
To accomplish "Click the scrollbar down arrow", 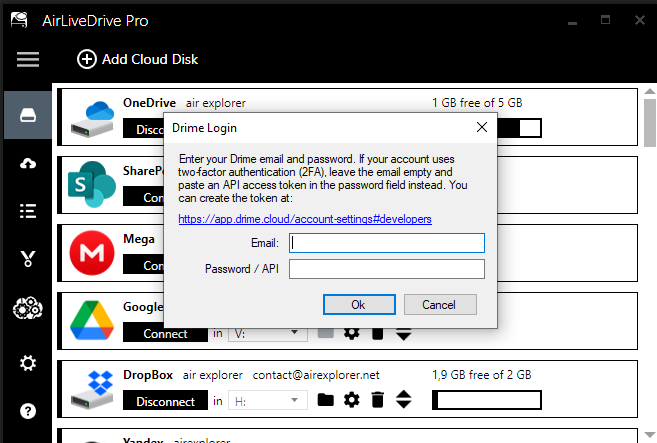I will pos(650,434).
